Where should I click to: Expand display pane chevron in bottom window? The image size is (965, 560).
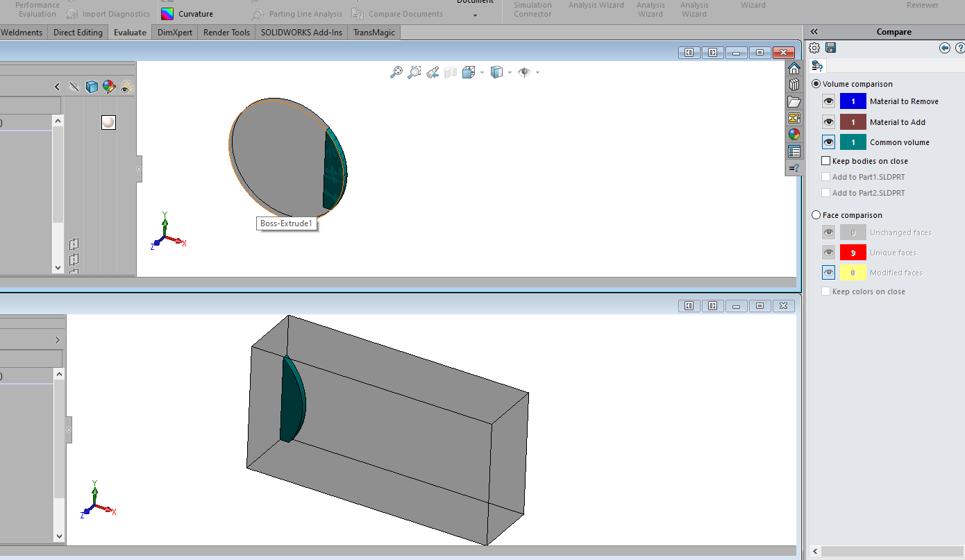(x=57, y=340)
